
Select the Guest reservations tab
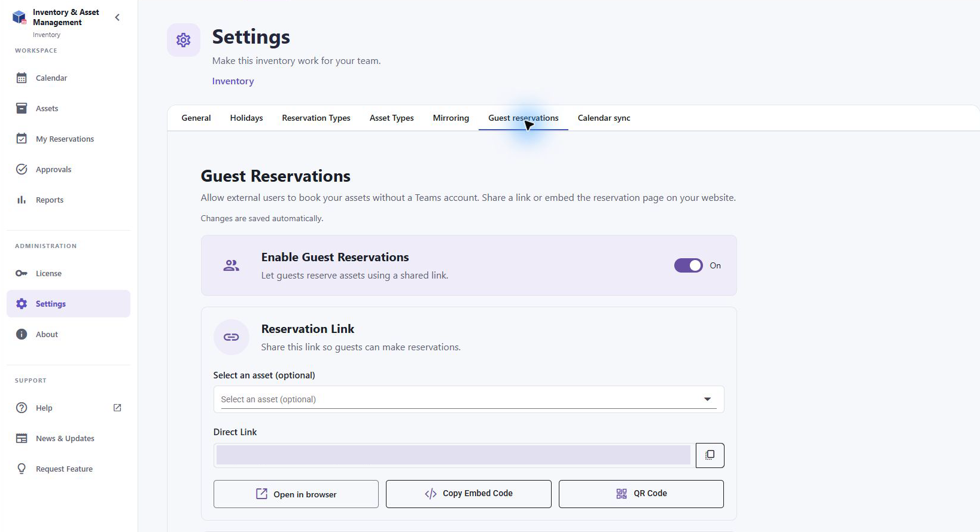coord(524,118)
